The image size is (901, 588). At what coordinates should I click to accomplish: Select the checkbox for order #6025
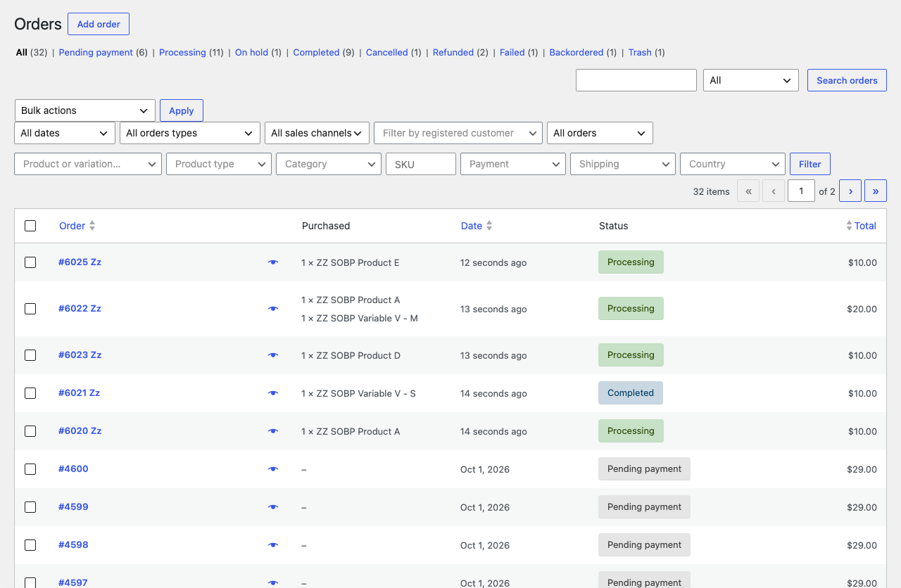pyautogui.click(x=30, y=262)
